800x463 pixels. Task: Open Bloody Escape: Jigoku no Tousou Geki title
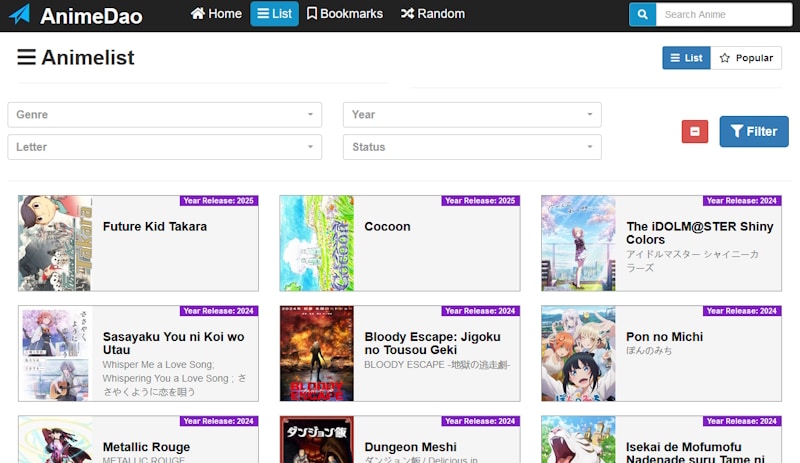click(433, 343)
